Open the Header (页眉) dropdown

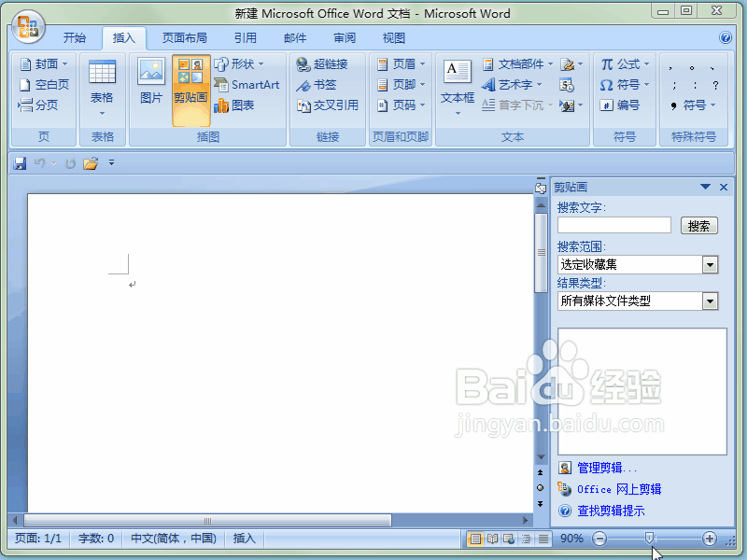(x=401, y=63)
